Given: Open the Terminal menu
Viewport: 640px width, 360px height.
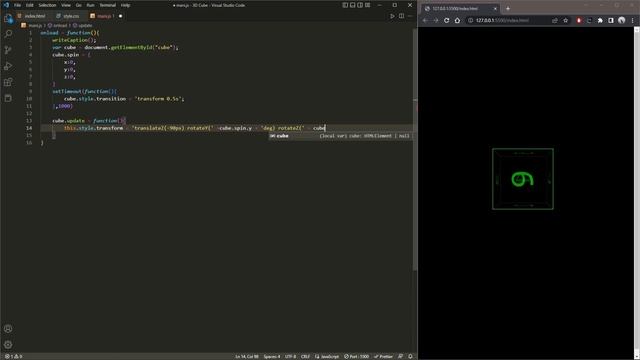Looking at the screenshot, I should pyautogui.click(x=108, y=5).
